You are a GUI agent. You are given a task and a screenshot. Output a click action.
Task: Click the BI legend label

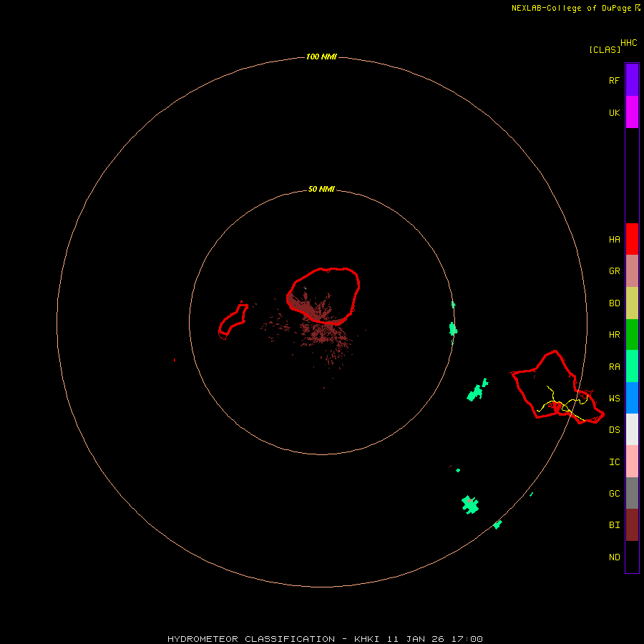tap(614, 525)
